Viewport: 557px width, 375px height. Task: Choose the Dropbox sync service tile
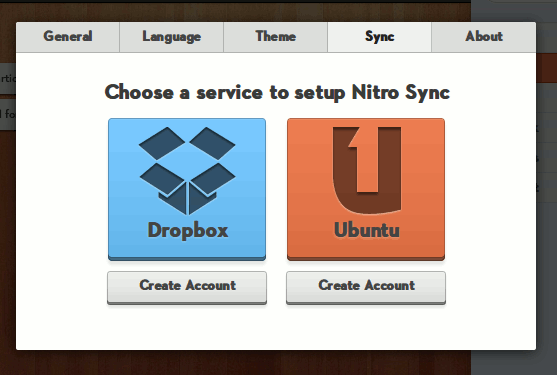point(187,189)
